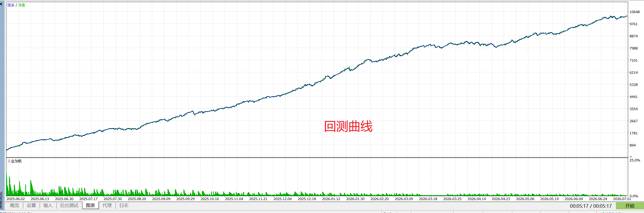Click the 6214 axis value
This screenshot has height=213, width=644.
634,73
